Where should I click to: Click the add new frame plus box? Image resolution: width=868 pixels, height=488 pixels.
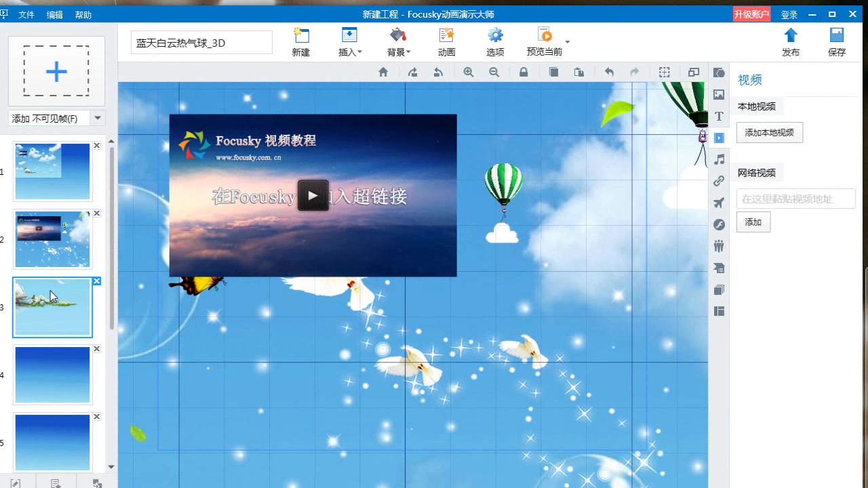click(x=56, y=71)
